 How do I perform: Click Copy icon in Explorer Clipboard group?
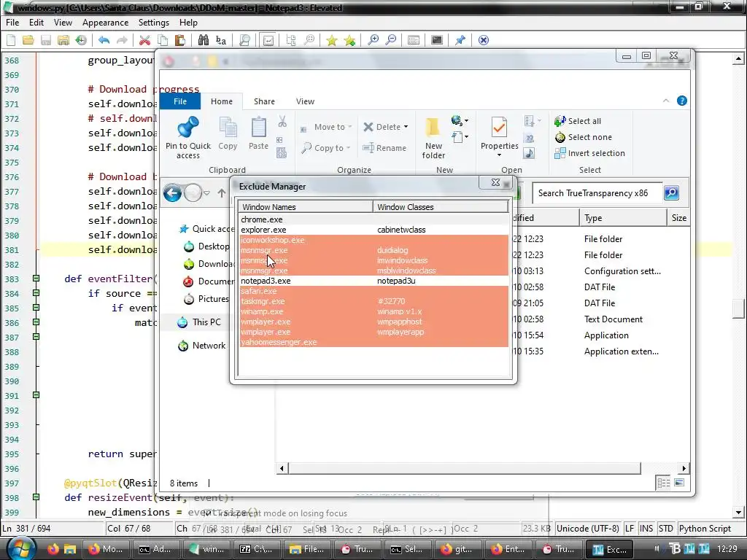point(228,134)
